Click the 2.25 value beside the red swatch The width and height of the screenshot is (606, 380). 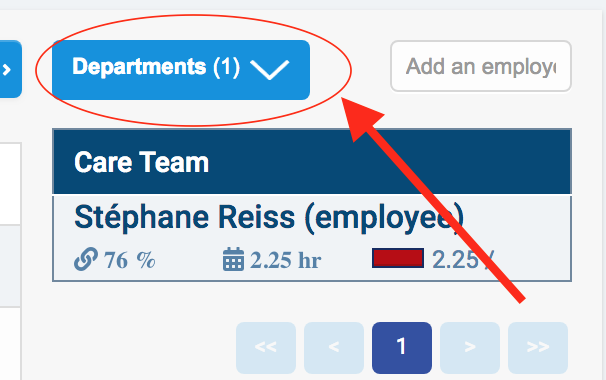[455, 259]
